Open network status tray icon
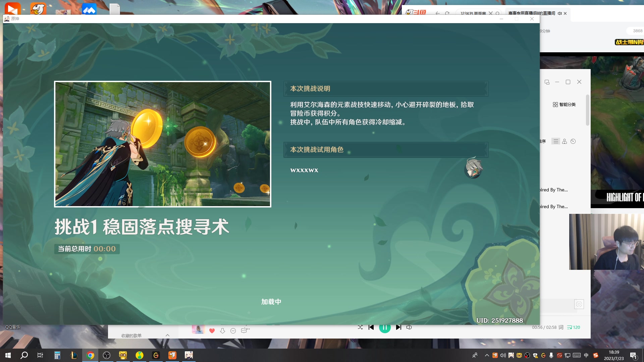The width and height of the screenshot is (644, 362). click(x=568, y=355)
